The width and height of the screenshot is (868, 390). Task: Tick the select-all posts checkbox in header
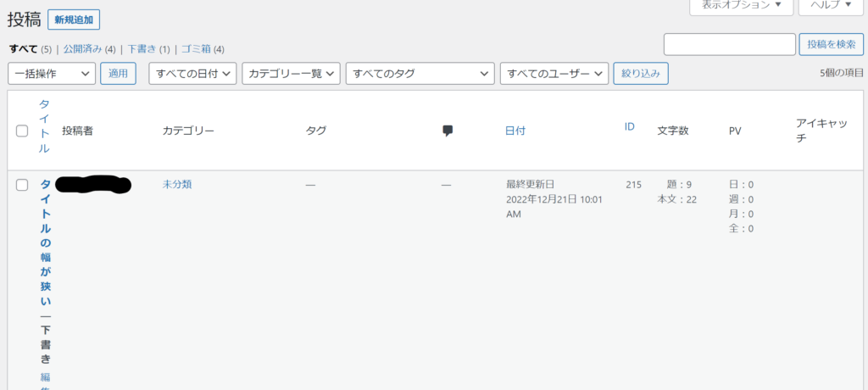click(x=22, y=131)
